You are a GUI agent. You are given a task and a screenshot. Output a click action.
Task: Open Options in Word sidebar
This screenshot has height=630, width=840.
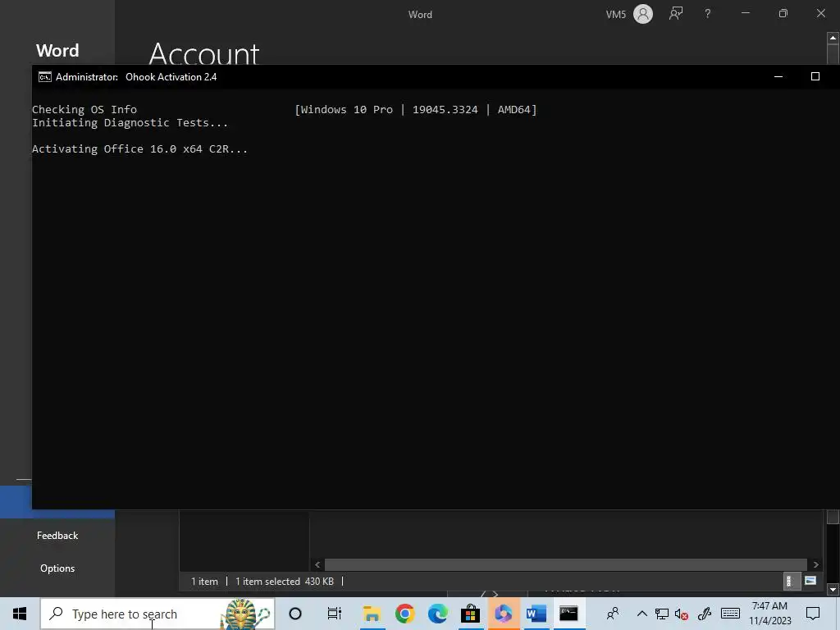(x=57, y=568)
